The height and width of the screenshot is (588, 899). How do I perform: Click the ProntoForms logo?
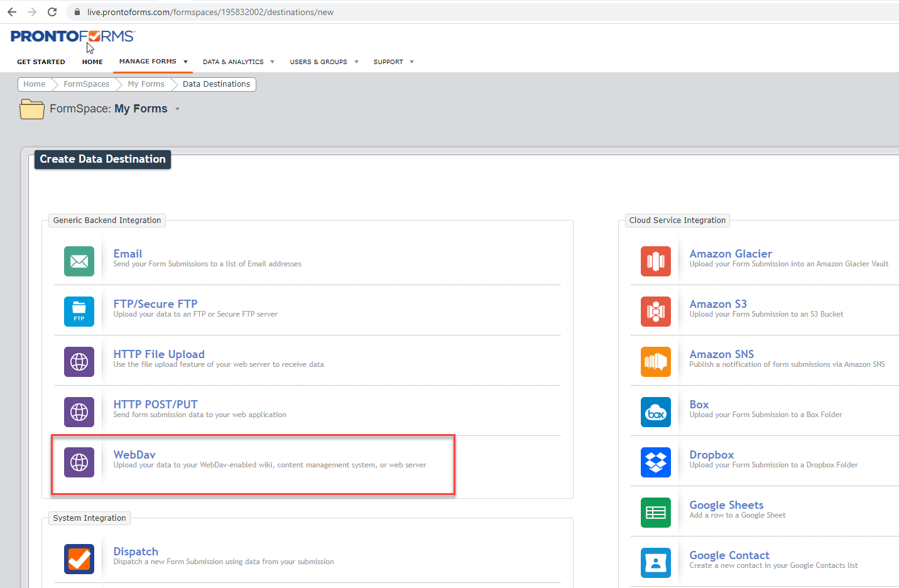[73, 36]
